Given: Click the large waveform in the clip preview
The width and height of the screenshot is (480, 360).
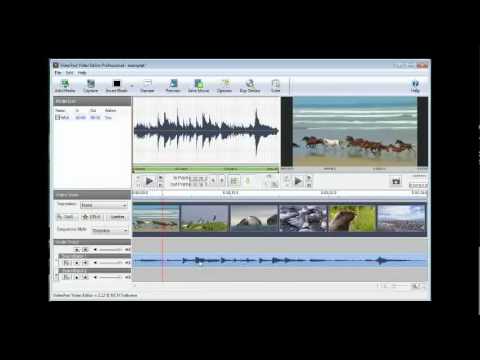Looking at the screenshot, I should (206, 131).
